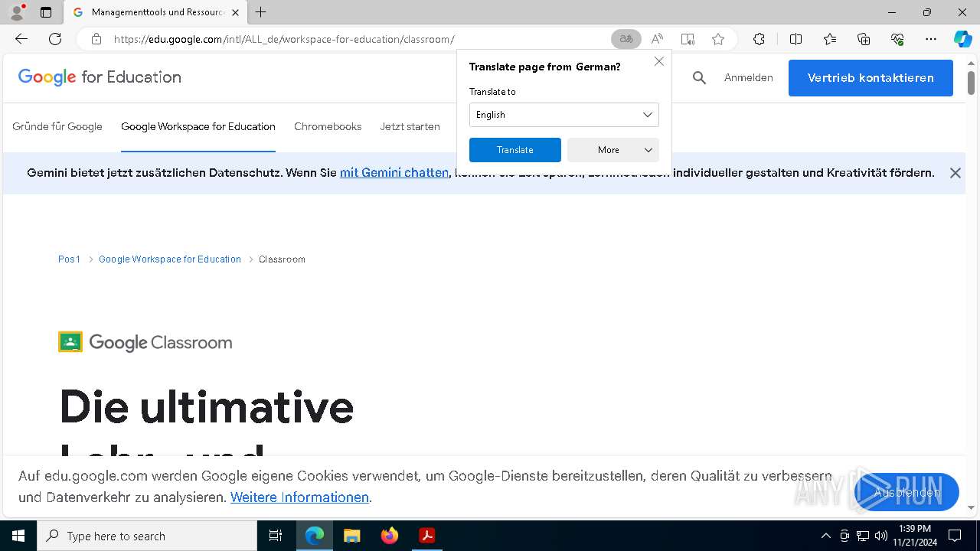Close the translate popup
This screenshot has height=551, width=980.
click(659, 61)
